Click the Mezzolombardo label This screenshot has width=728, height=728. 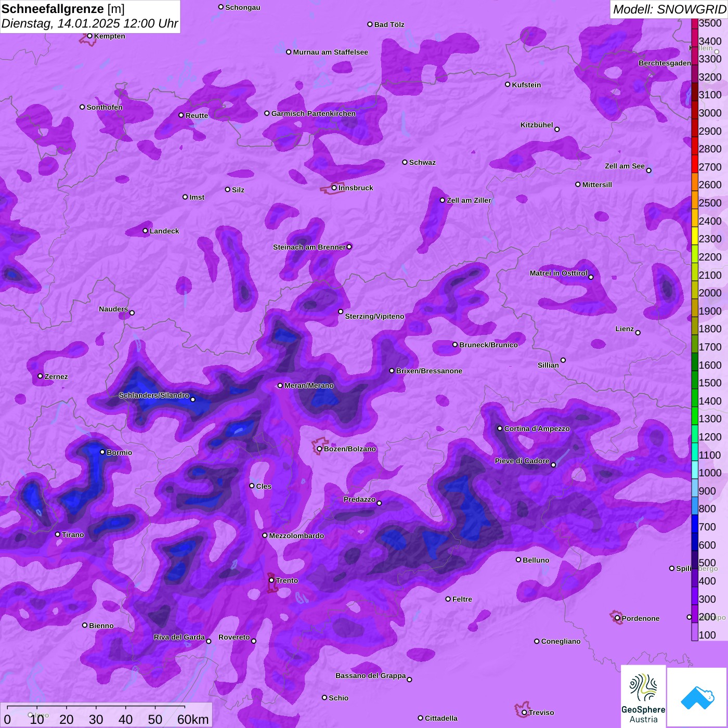point(296,536)
